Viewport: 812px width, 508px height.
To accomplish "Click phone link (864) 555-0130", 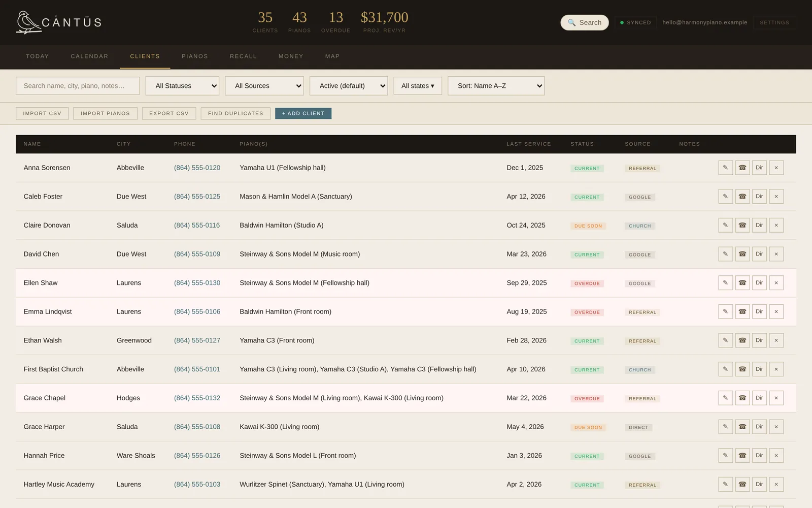I will point(197,283).
